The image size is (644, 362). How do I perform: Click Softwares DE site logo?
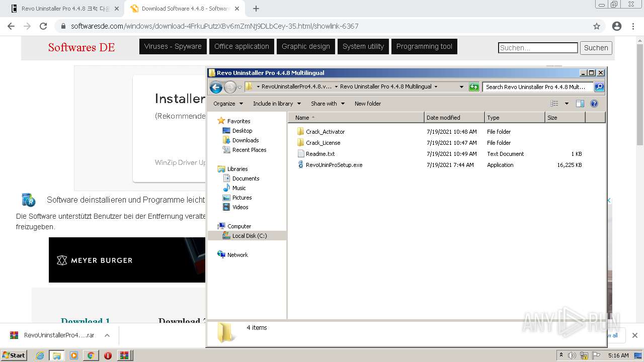click(82, 47)
